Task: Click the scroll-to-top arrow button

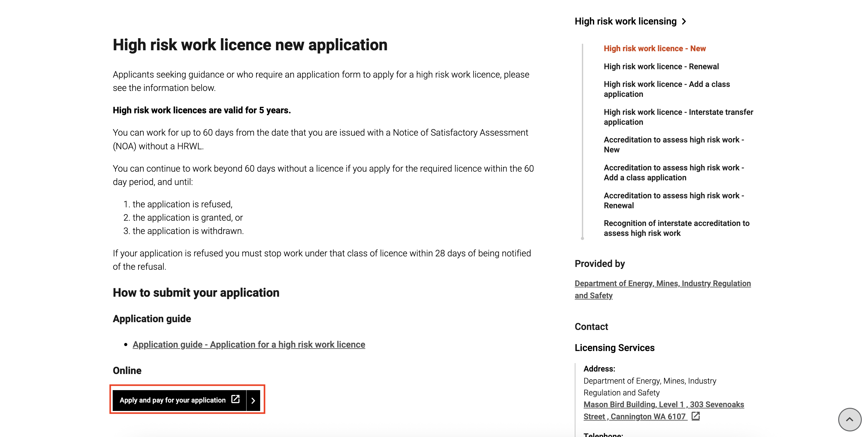Action: click(849, 419)
